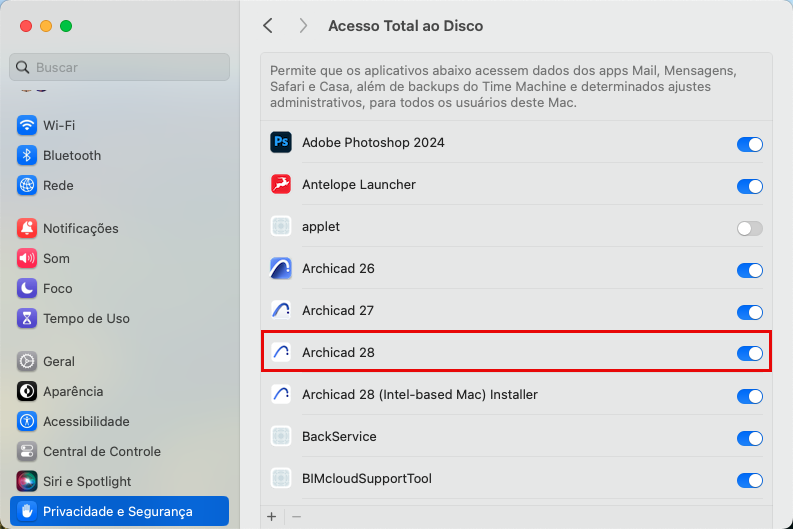Click the red close window button

click(x=26, y=26)
